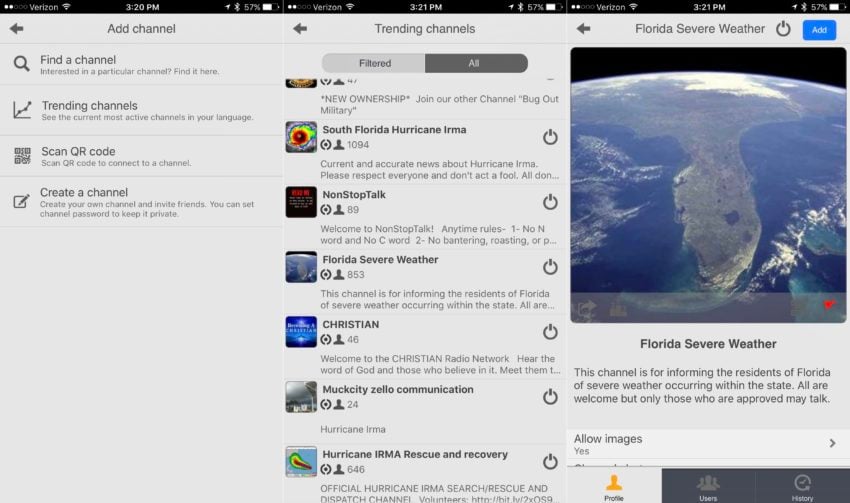Tap the Find a channel search icon

[21, 64]
